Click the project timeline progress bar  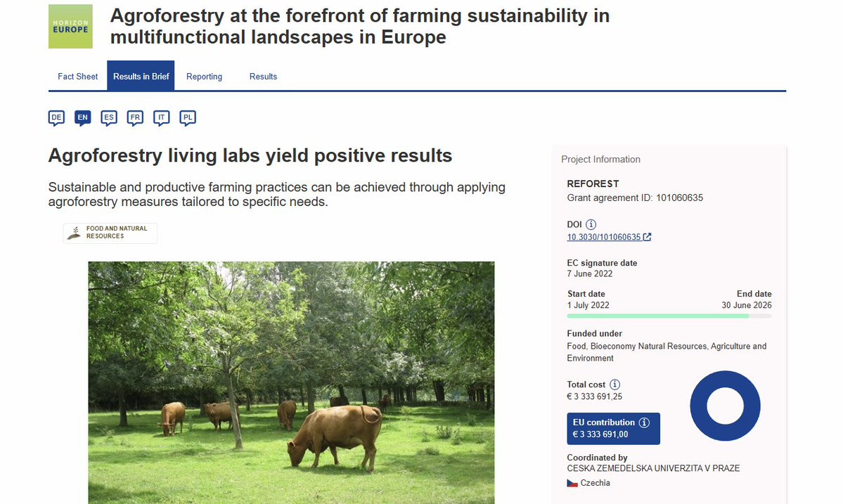(669, 316)
